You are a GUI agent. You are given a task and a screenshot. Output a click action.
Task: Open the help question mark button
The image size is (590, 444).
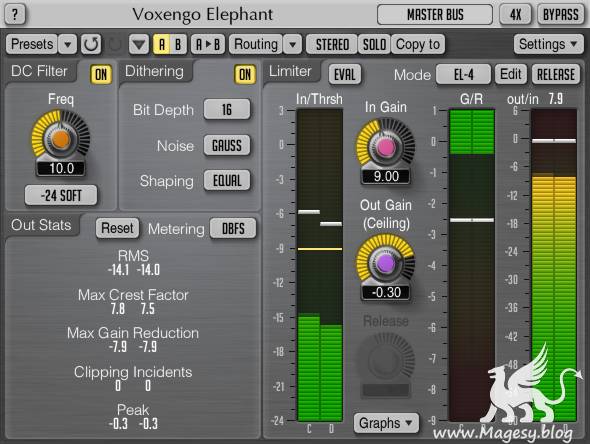pyautogui.click(x=15, y=15)
